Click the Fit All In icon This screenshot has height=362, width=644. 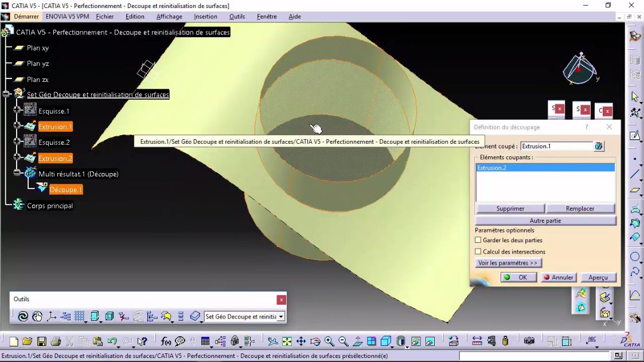point(287,341)
